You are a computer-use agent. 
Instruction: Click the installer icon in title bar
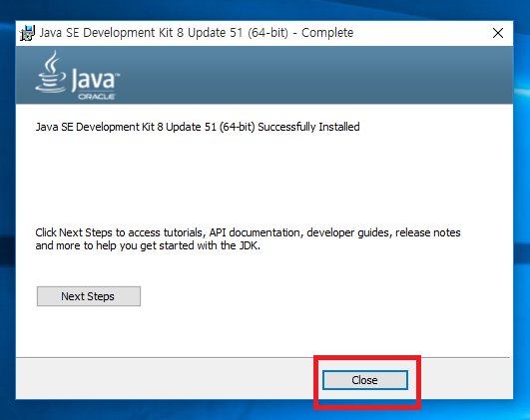(x=27, y=33)
